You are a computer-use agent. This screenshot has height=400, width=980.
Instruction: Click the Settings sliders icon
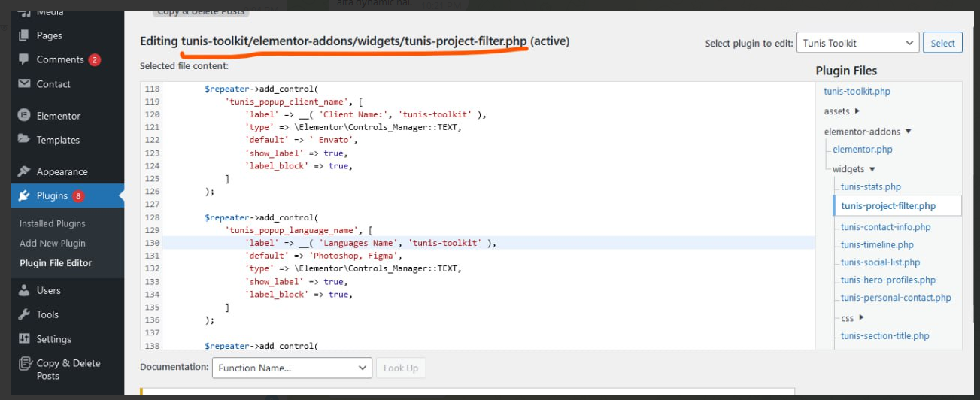point(24,339)
